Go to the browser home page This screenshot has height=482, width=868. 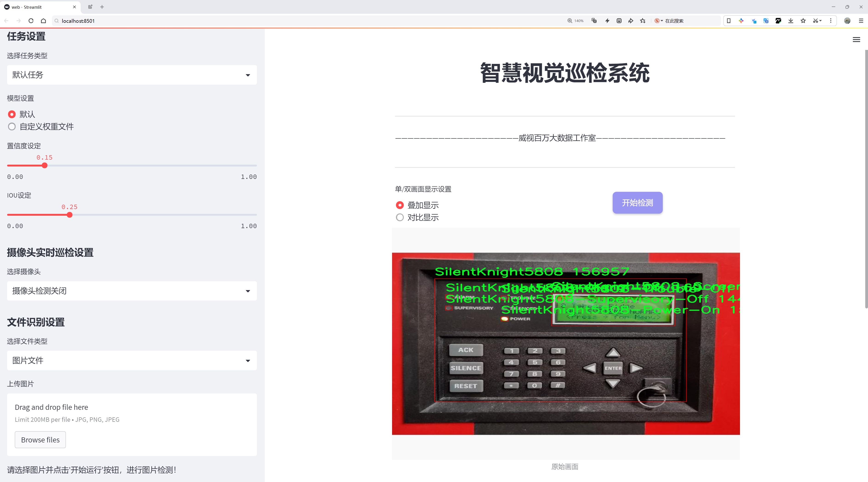[x=43, y=20]
